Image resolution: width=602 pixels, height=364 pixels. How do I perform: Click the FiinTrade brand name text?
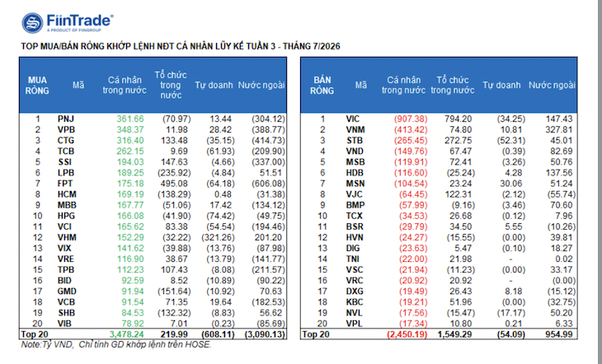point(80,20)
